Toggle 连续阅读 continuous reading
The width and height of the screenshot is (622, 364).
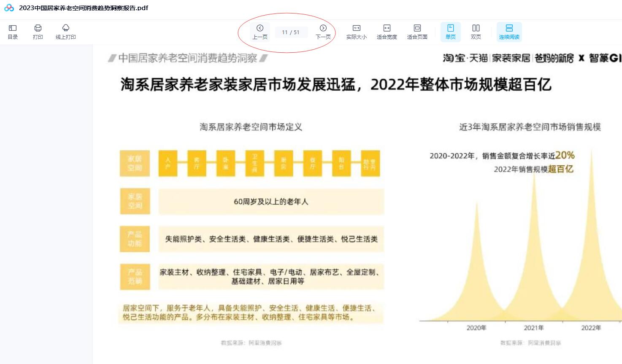[x=509, y=32]
